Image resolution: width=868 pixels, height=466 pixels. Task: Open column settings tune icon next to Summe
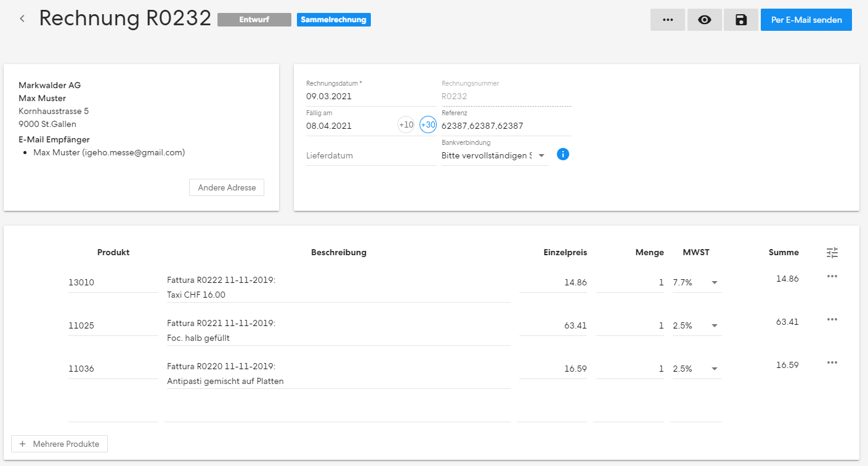click(832, 252)
